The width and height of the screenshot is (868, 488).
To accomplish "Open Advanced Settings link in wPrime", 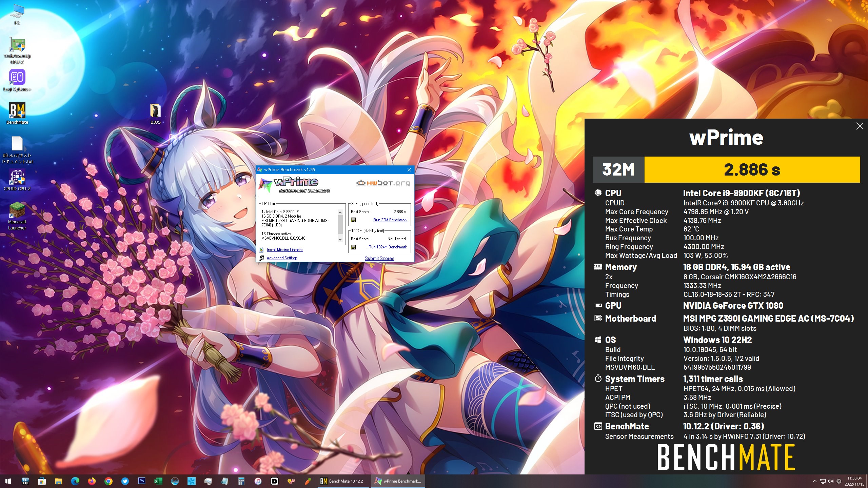I will (x=282, y=258).
